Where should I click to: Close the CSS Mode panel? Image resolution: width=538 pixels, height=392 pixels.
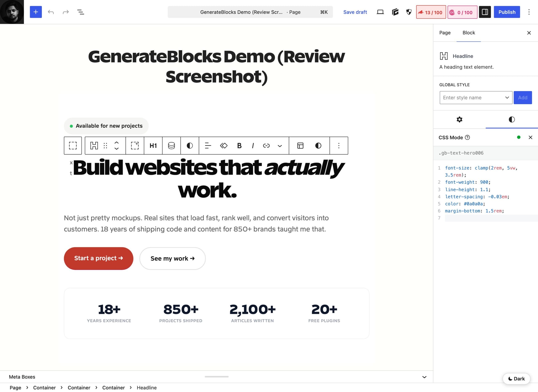pos(530,137)
